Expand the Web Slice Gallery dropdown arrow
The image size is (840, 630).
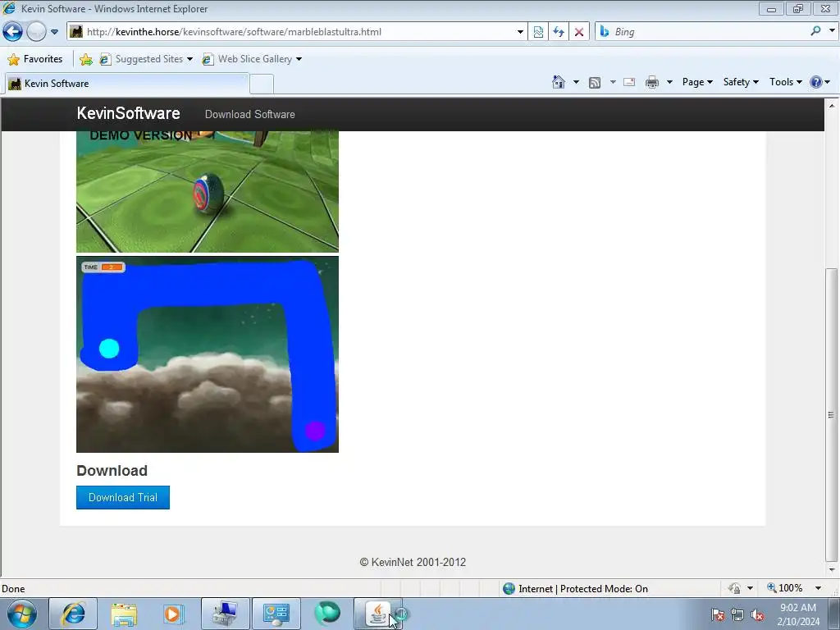[299, 59]
